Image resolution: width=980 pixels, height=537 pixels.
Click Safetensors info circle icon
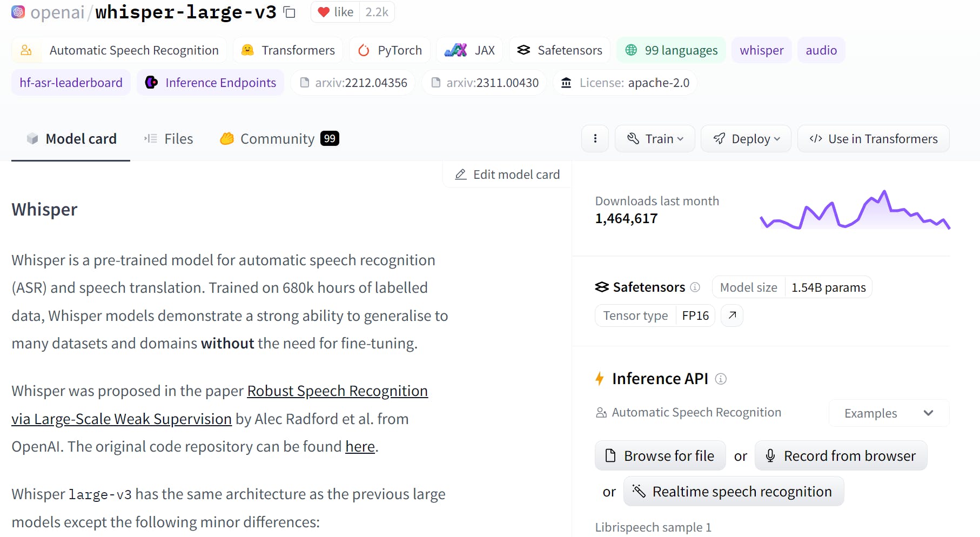695,287
